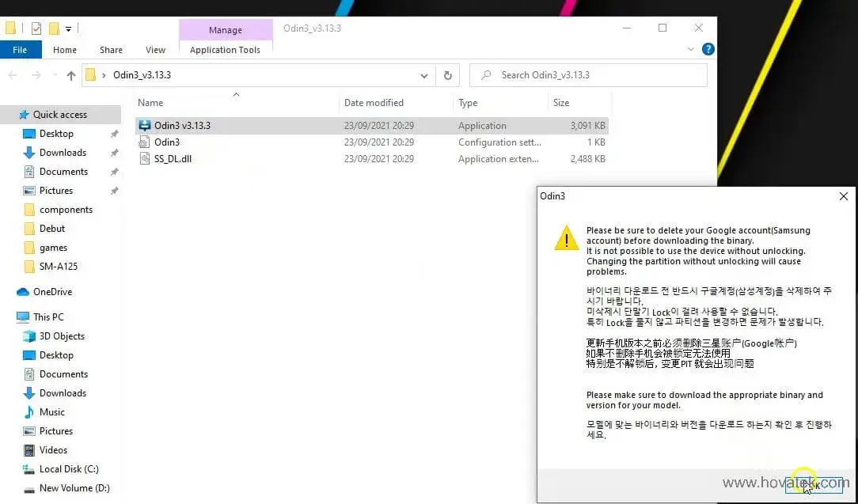
Task: Switch to the View ribbon tab
Action: (155, 50)
